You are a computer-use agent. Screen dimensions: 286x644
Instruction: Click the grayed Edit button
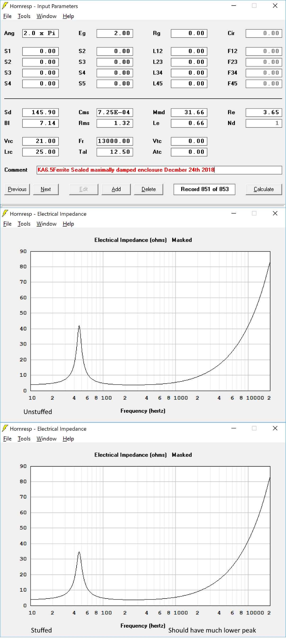84,189
